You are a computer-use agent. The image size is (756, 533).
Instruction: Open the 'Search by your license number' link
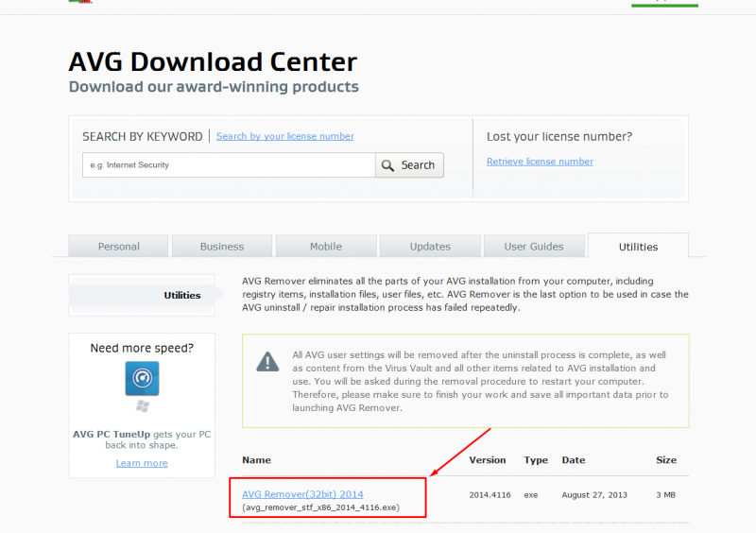284,136
